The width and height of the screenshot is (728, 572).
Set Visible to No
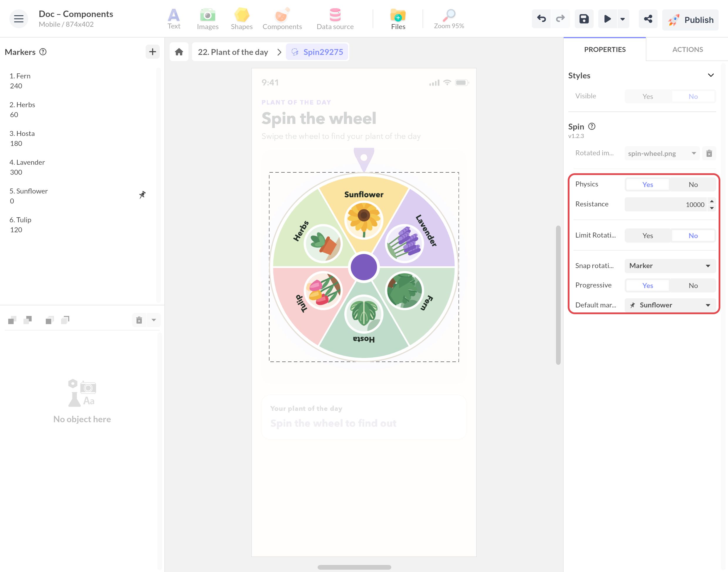coord(693,96)
